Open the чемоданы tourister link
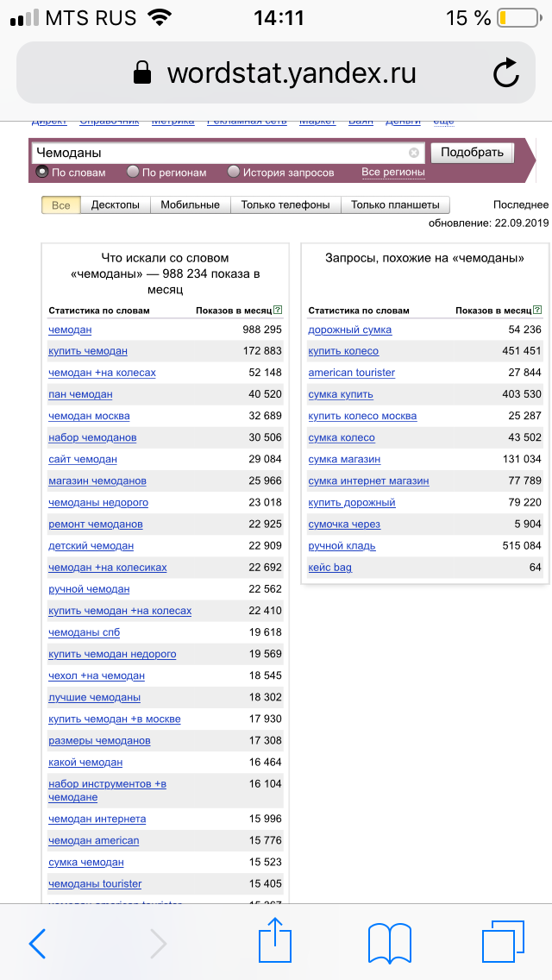 click(95, 883)
